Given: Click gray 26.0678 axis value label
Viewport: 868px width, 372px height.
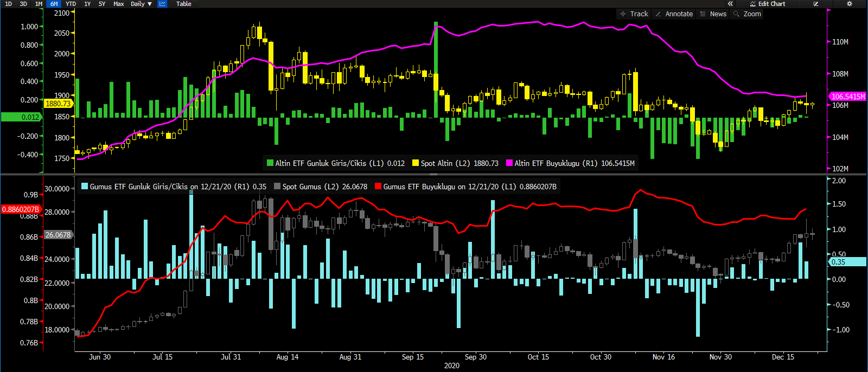Looking at the screenshot, I should [x=58, y=235].
